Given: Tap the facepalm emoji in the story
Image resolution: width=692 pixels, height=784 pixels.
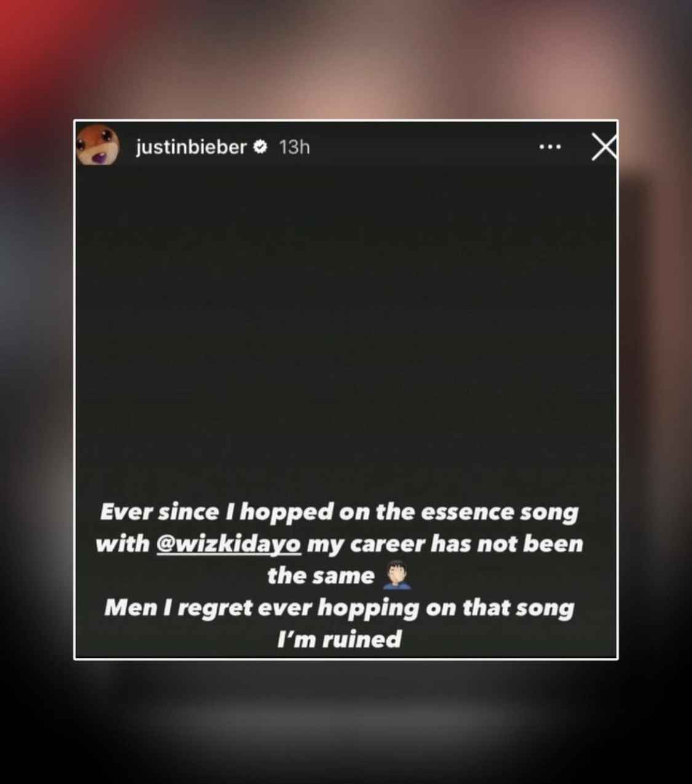Looking at the screenshot, I should (397, 575).
